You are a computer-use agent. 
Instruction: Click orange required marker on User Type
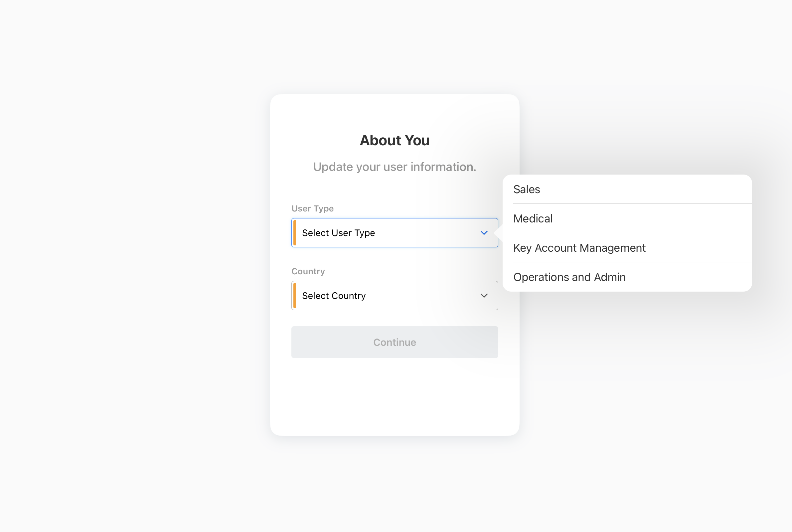pos(294,233)
